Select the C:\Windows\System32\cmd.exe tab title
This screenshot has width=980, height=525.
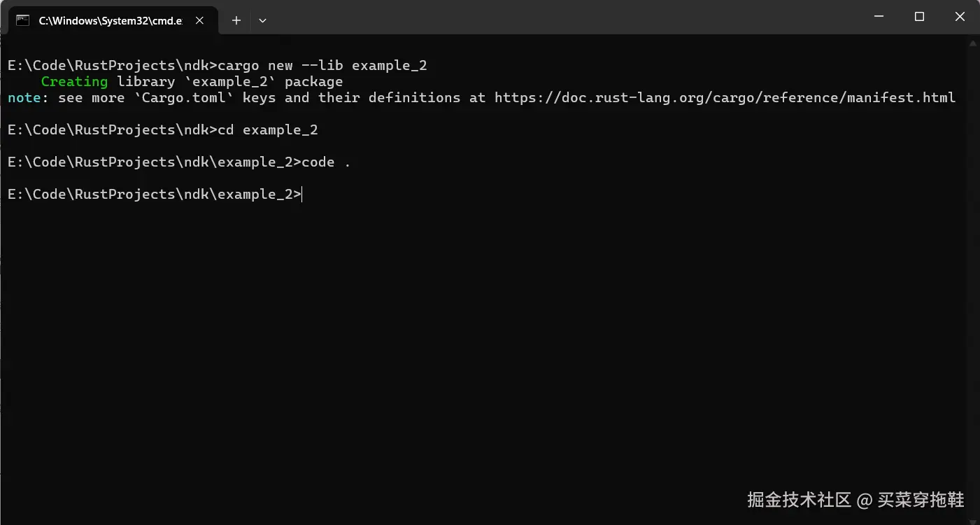point(110,20)
